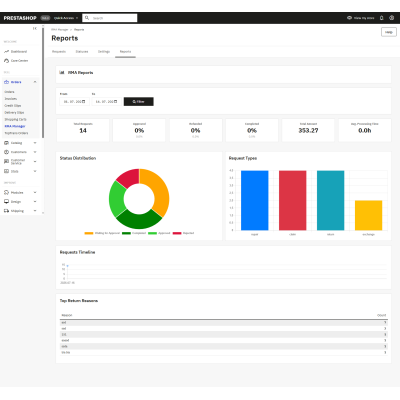Expand the Customer Service section

[x=35, y=162]
